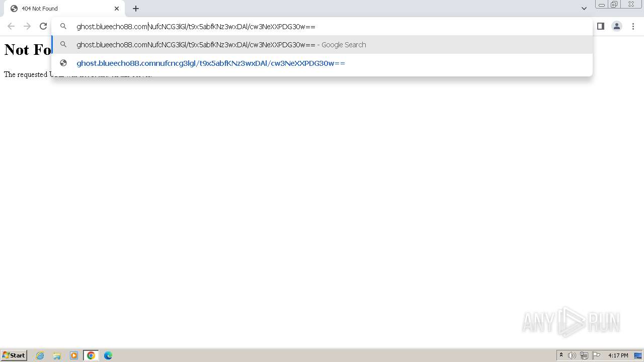Click Show desktop button in tray
Image resolution: width=644 pixels, height=362 pixels.
click(638, 355)
